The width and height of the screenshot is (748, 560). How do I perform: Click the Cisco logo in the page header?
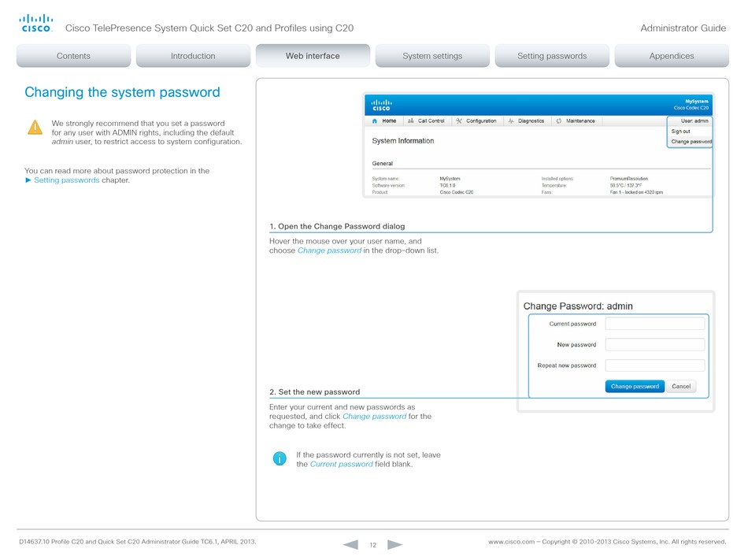[x=35, y=24]
